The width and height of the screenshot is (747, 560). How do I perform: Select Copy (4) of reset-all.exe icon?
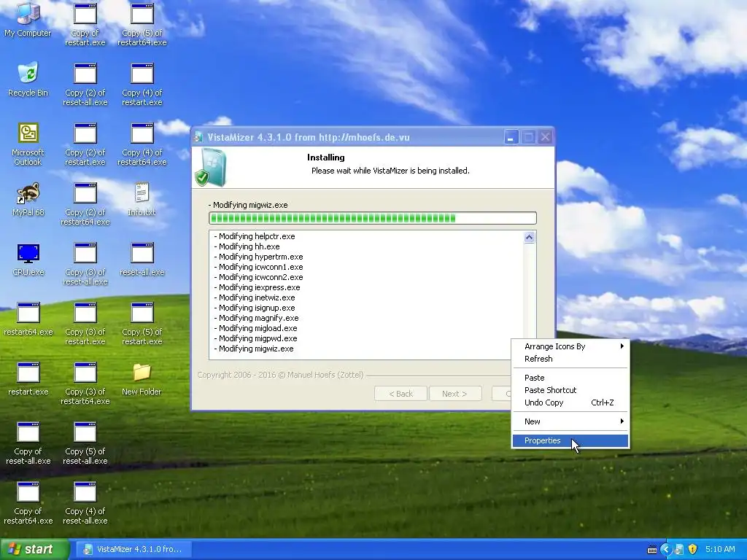[x=85, y=503]
